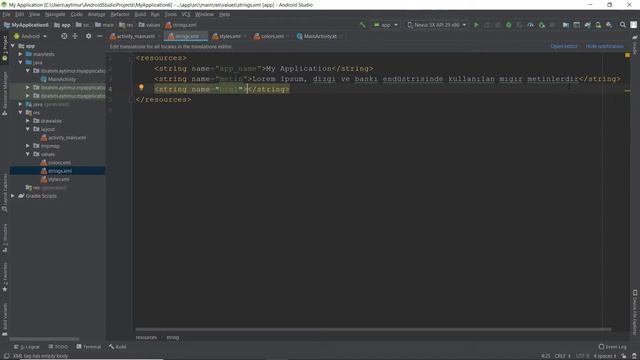The height and width of the screenshot is (360, 640).
Task: Click the resources breadcrumb below editor
Action: tap(146, 338)
